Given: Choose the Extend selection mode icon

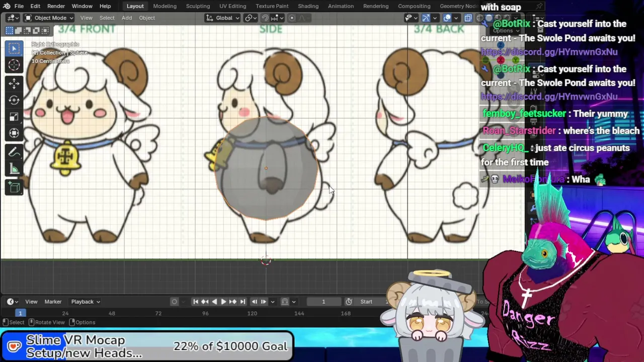Looking at the screenshot, I should [x=19, y=31].
